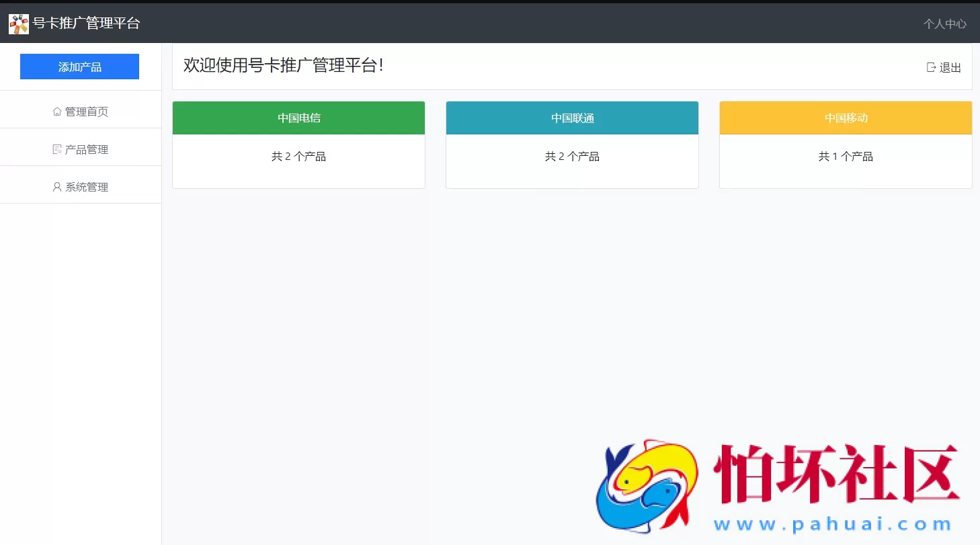Image resolution: width=980 pixels, height=545 pixels.
Task: Open 系统管理 in the sidebar
Action: coord(85,186)
